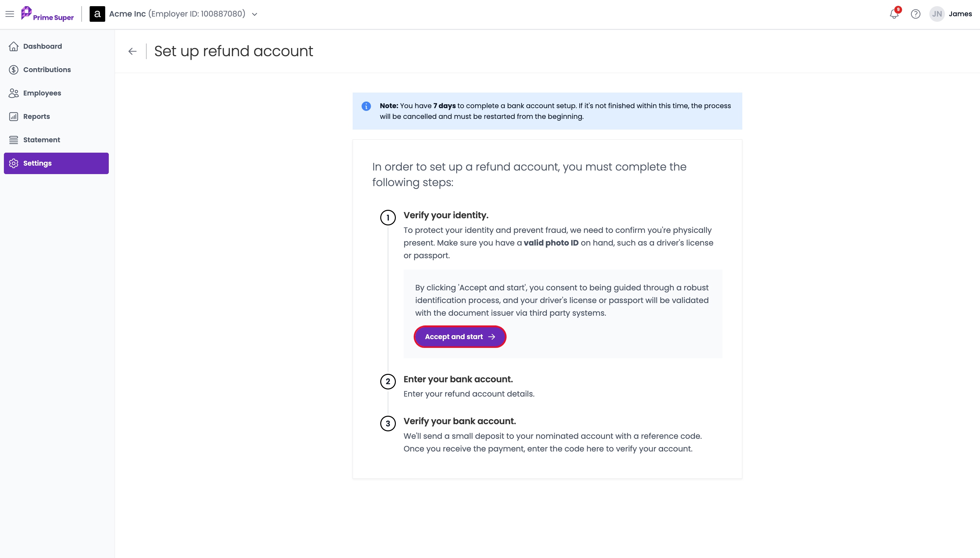Go back using the left arrow icon
This screenshot has width=980, height=558.
point(132,51)
